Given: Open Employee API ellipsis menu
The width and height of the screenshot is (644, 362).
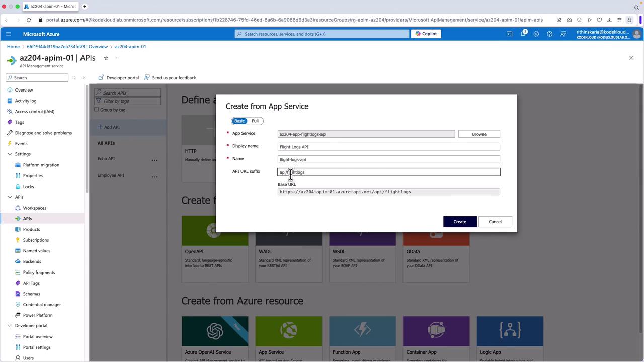Looking at the screenshot, I should click(154, 176).
